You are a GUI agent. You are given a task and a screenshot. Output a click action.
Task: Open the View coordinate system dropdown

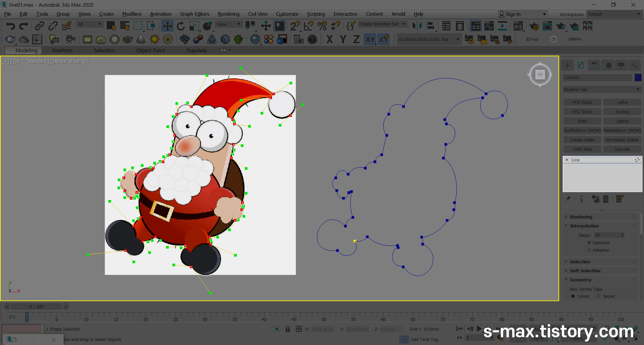[228, 24]
